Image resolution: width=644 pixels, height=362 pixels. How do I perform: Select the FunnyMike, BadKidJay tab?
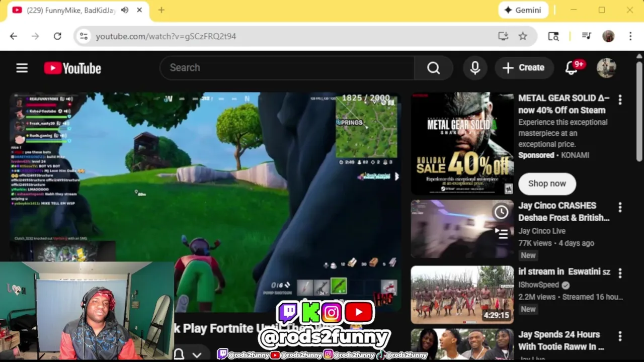point(78,10)
